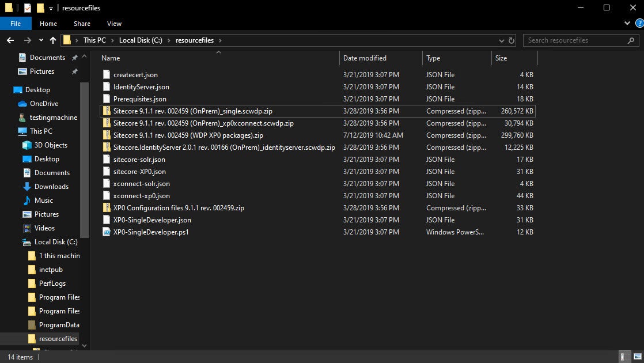The image size is (644, 363).
Task: Select Downloads in navigation pane
Action: coord(51,187)
